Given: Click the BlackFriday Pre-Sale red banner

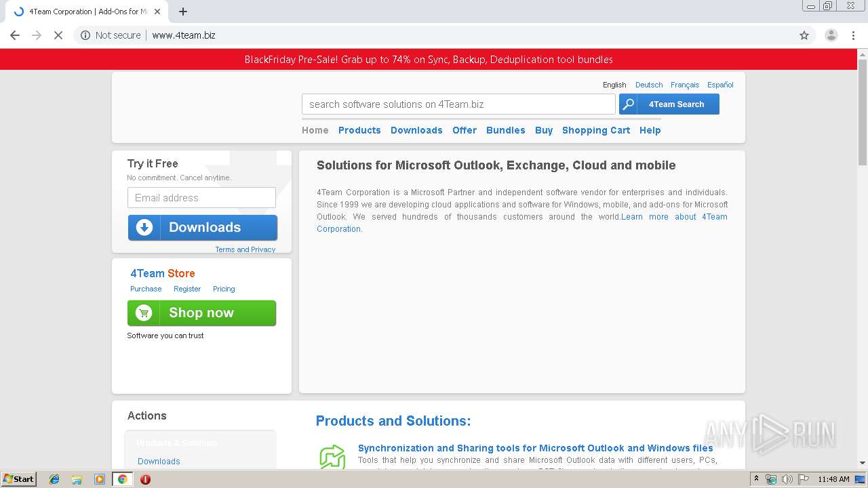Looking at the screenshot, I should pos(429,59).
